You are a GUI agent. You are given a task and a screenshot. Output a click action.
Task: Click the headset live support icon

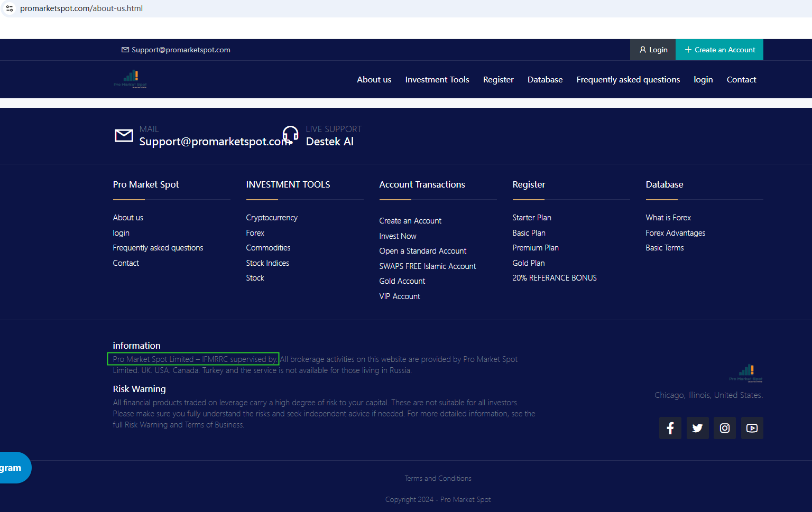(290, 135)
